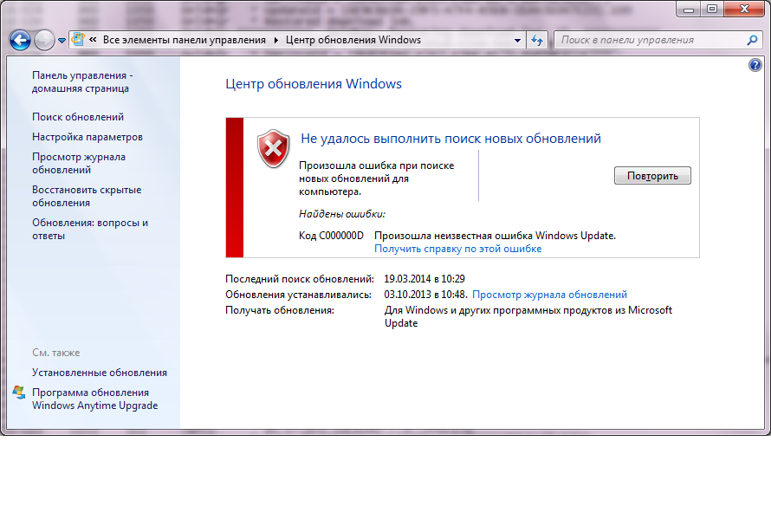Click the search magnifier icon
The image size is (771, 532).
pyautogui.click(x=752, y=41)
